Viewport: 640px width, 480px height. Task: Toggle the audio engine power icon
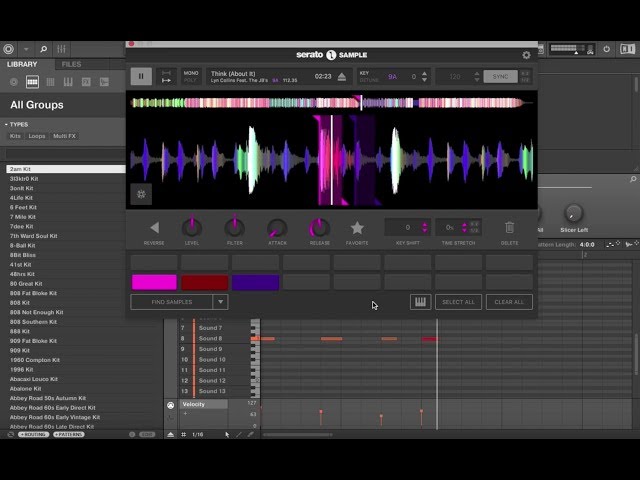click(607, 49)
